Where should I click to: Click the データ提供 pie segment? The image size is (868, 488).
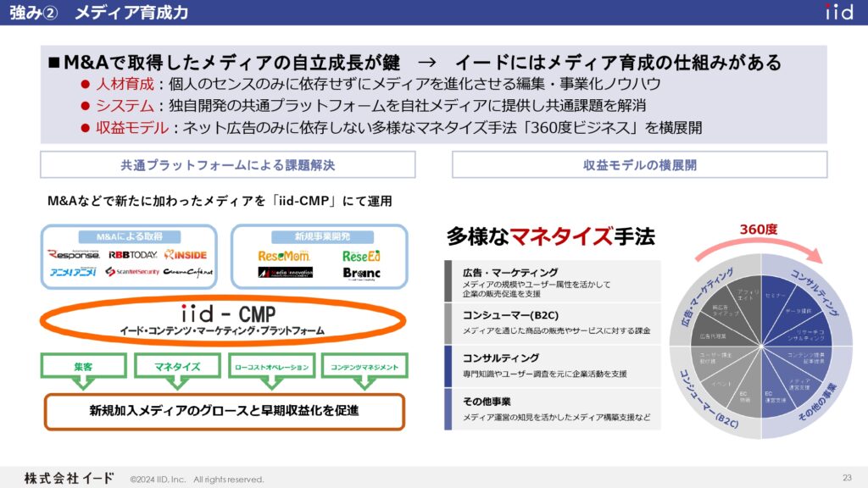[x=798, y=311]
